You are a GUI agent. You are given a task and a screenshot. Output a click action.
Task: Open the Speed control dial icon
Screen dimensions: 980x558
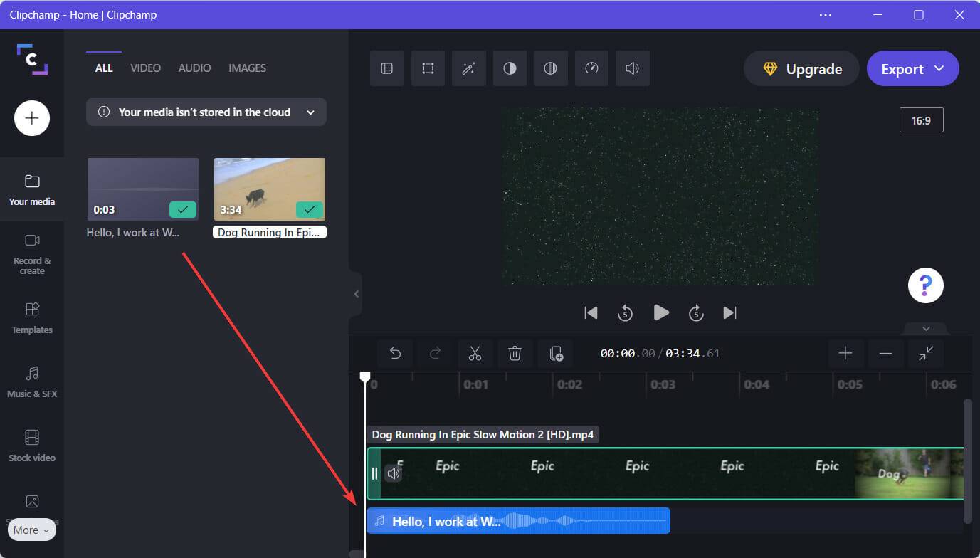click(591, 68)
